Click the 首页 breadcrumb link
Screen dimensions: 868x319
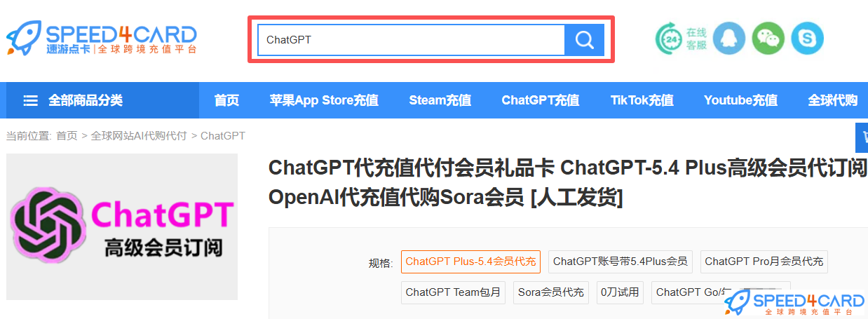point(67,136)
